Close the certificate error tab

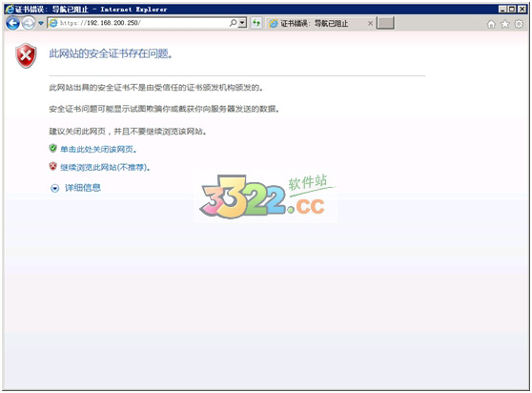(x=370, y=24)
